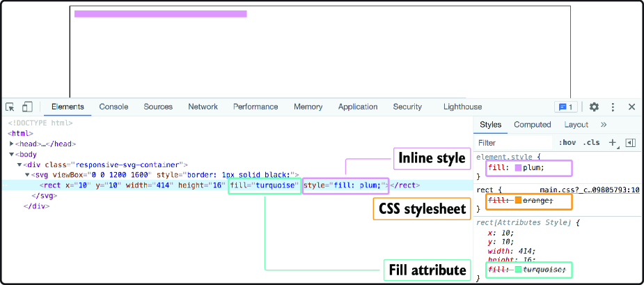Open the turquoise color swatch picker
644x285 pixels.
click(518, 270)
